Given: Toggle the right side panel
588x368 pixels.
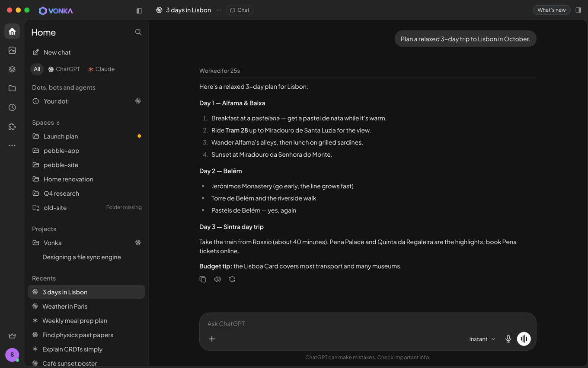Looking at the screenshot, I should tap(578, 10).
